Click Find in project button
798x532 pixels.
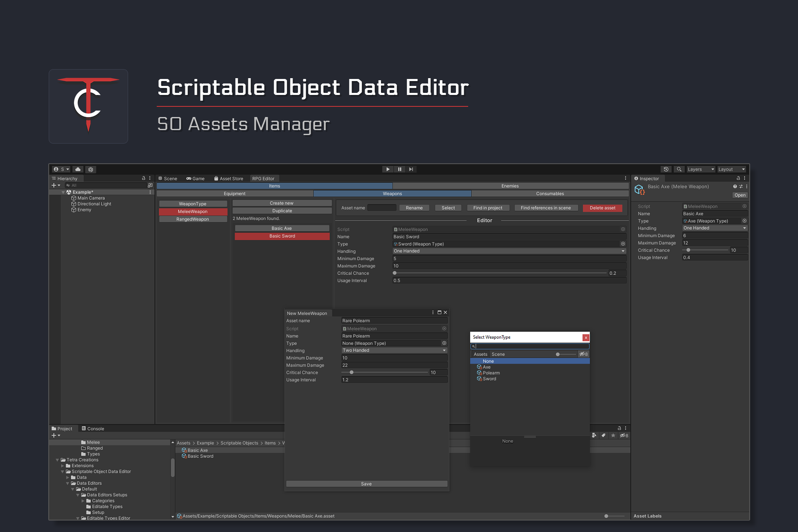click(488, 208)
